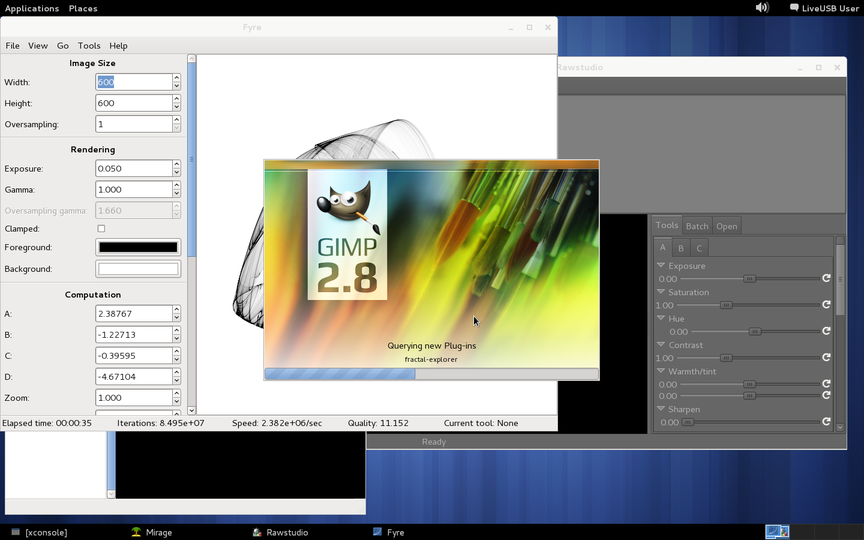The height and width of the screenshot is (540, 864).
Task: Click the black Foreground color swatch
Action: click(x=138, y=247)
